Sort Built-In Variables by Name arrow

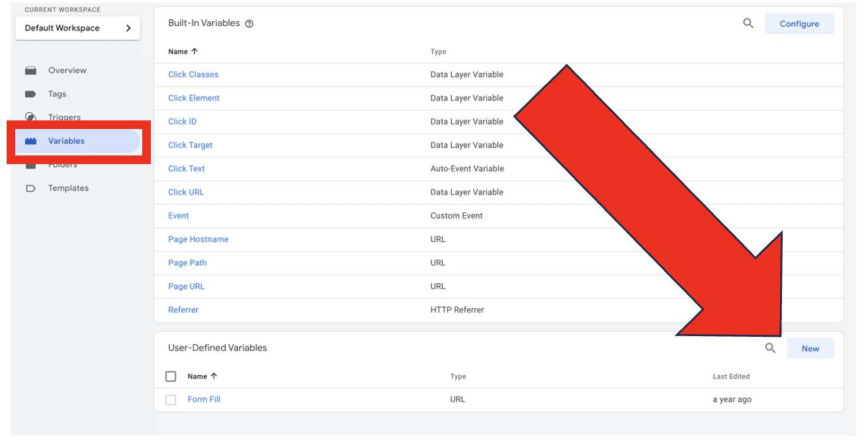click(x=195, y=52)
